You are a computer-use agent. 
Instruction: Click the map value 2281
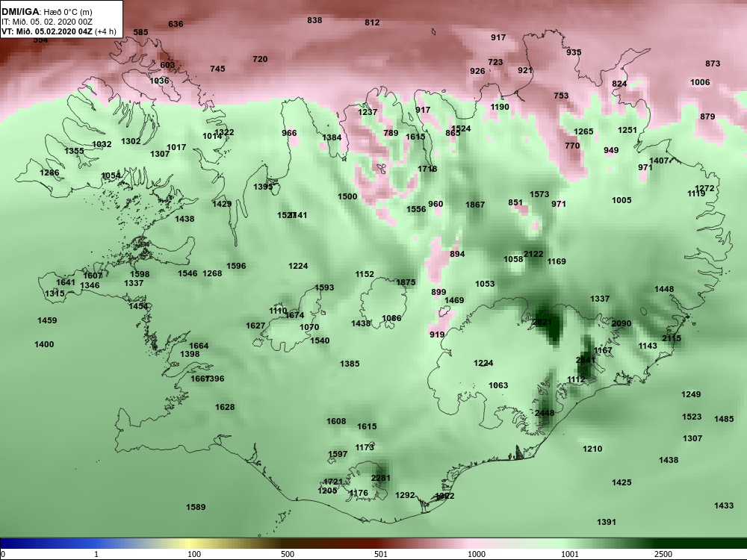(381, 478)
